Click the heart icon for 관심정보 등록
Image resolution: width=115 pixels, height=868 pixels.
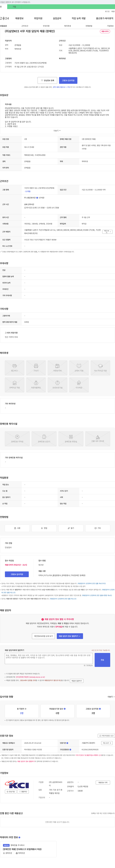coord(42,81)
